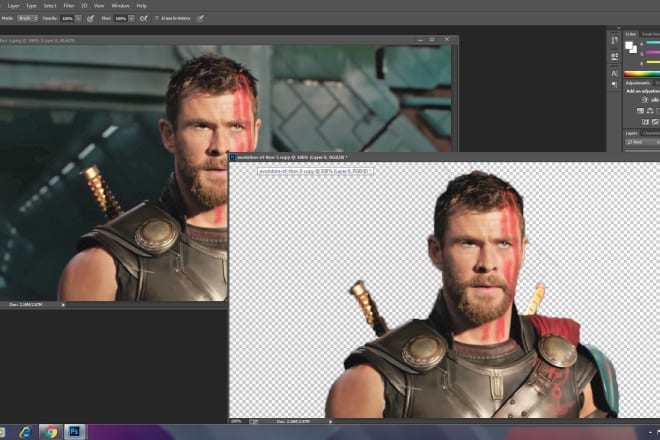Add a Color Balance adjustment
Viewport: 660px width, 440px height.
pyautogui.click(x=650, y=111)
